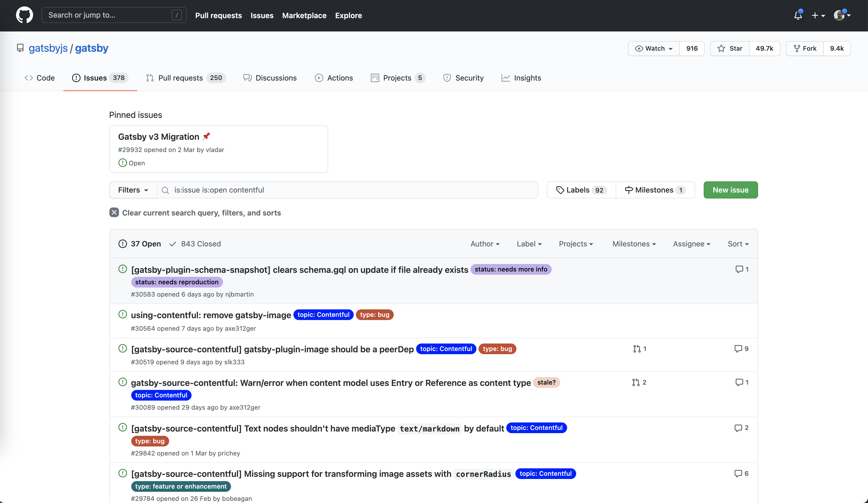The width and height of the screenshot is (868, 503).
Task: Expand the Watch dropdown
Action: click(654, 49)
